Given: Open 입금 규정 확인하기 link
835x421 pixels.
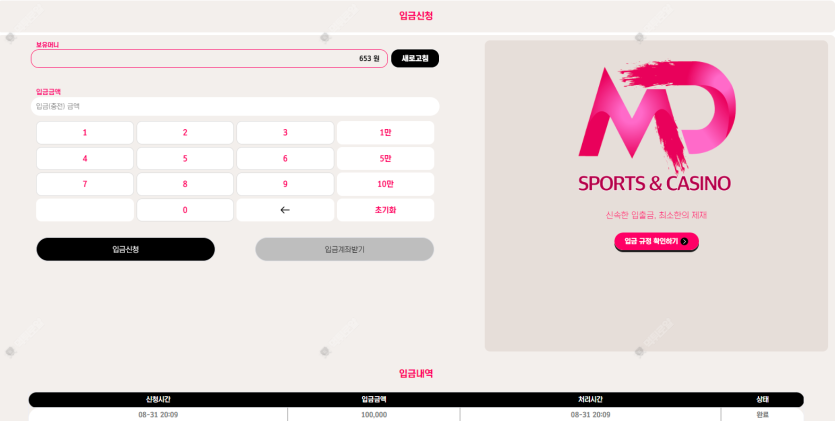Looking at the screenshot, I should (656, 241).
